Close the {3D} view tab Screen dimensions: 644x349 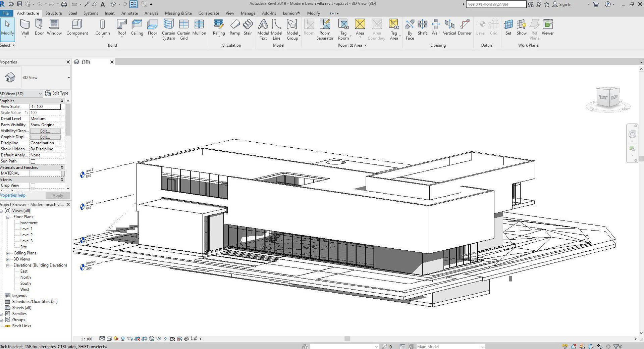click(x=112, y=62)
